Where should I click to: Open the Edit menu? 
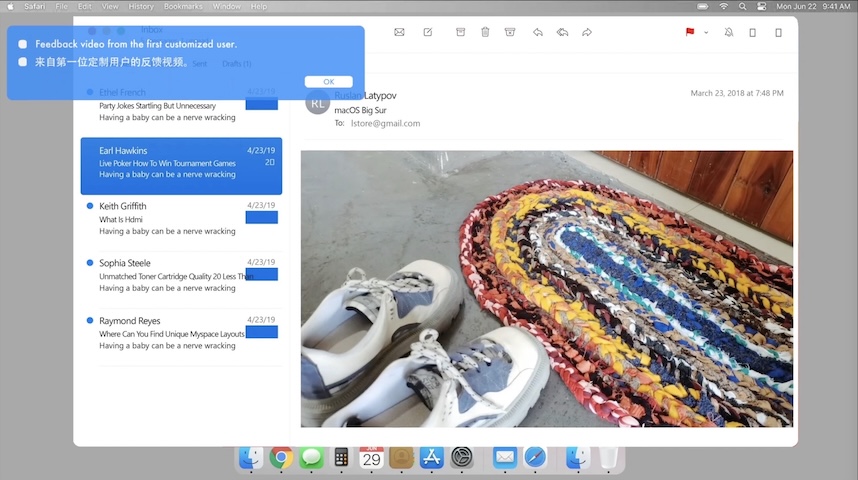tap(84, 7)
